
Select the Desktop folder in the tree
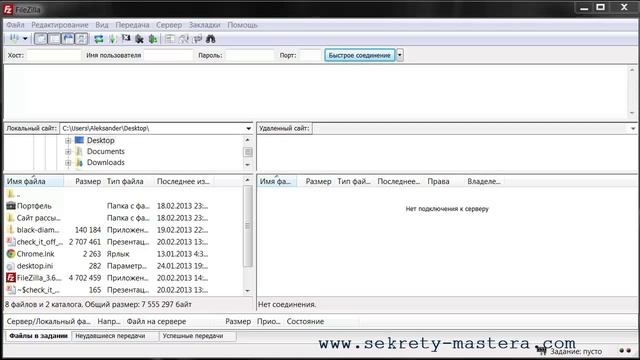coord(100,140)
